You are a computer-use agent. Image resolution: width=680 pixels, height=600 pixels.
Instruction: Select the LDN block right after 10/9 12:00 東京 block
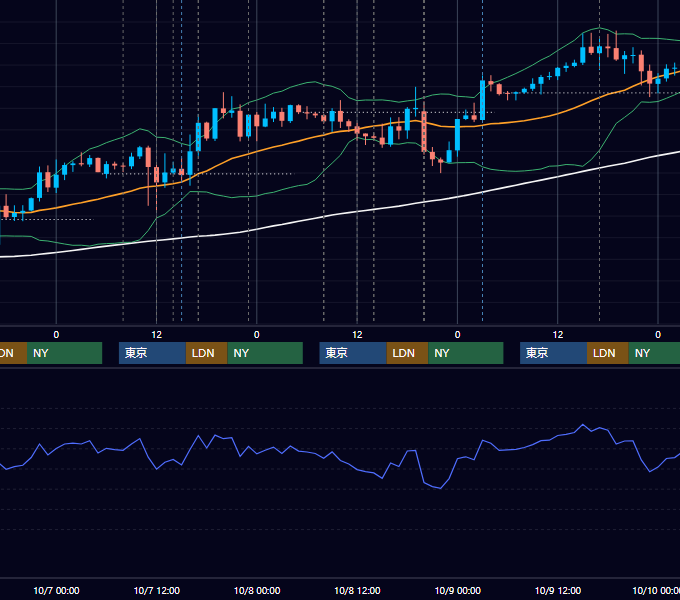[x=608, y=353]
